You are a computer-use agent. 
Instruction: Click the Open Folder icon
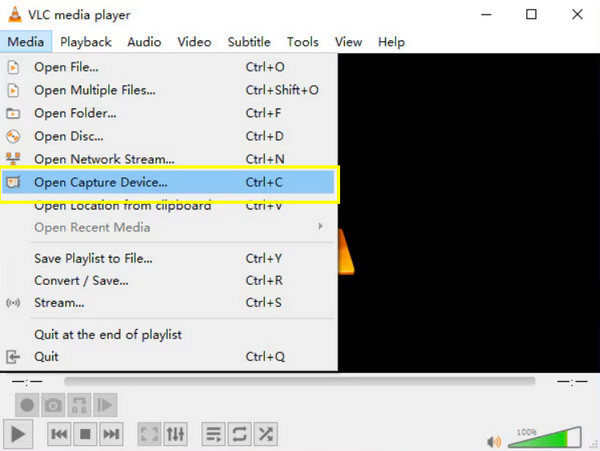13,114
